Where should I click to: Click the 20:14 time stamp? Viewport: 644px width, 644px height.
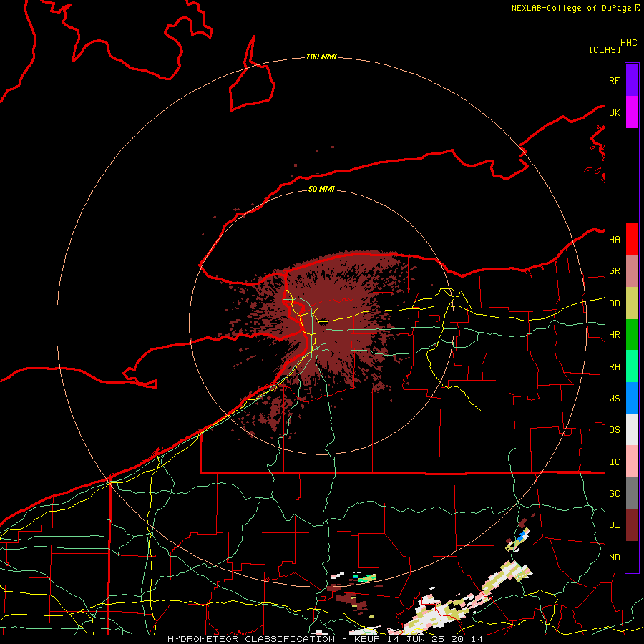[x=467, y=639]
